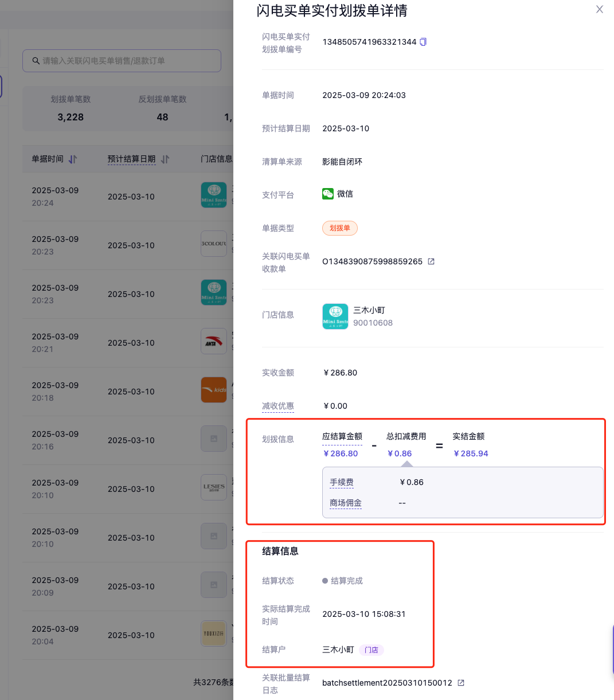Click the 商场佣金 label
Screen dimensions: 614x700
pos(345,503)
